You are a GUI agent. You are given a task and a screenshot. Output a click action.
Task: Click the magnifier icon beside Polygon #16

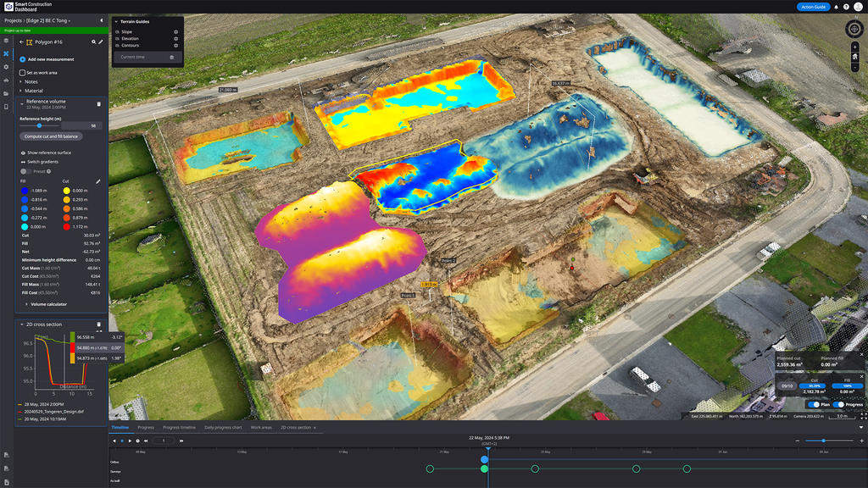(x=92, y=42)
